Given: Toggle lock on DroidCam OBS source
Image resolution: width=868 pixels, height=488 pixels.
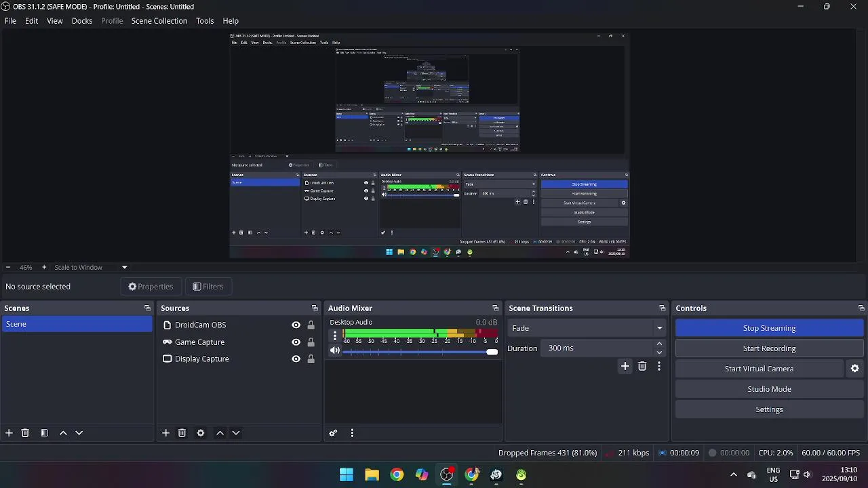Looking at the screenshot, I should coord(311,325).
